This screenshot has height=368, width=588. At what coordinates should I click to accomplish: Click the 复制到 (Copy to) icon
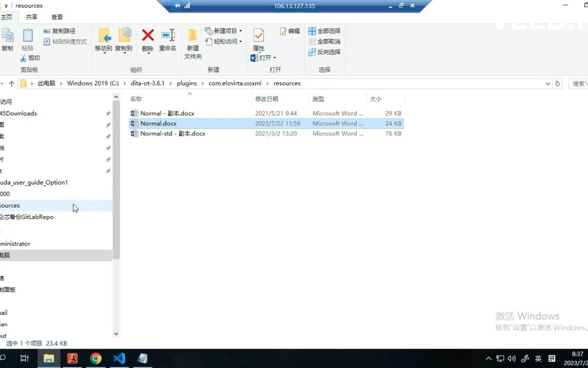click(124, 41)
